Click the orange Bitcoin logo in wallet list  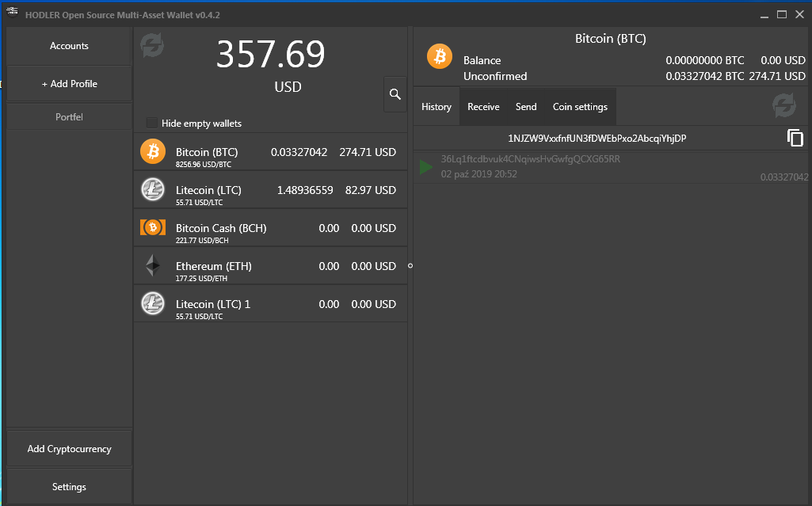[153, 151]
